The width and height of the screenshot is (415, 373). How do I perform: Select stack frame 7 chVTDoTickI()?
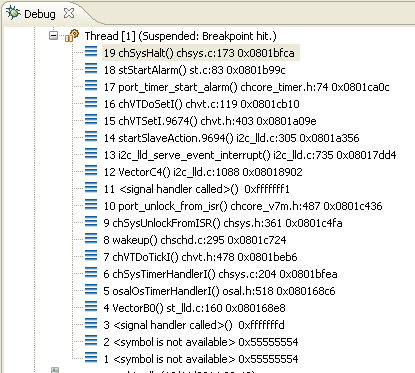[x=200, y=257]
